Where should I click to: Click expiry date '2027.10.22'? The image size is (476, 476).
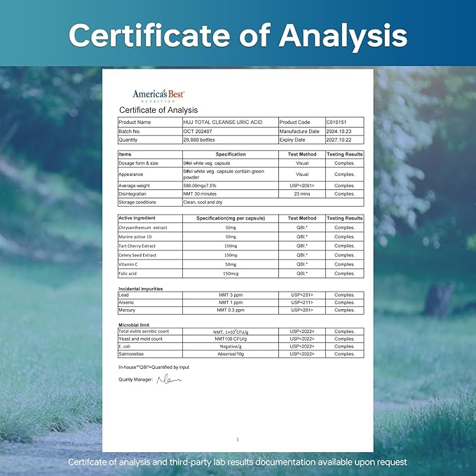(x=339, y=140)
